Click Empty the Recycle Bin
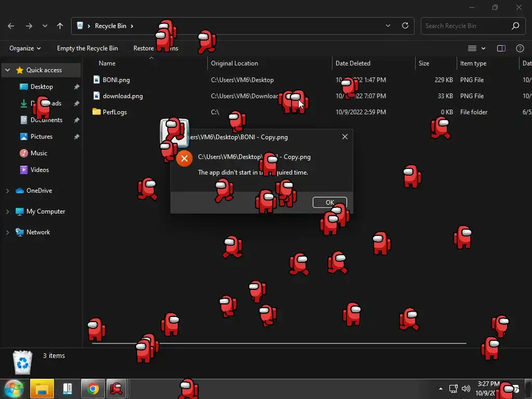 point(87,48)
